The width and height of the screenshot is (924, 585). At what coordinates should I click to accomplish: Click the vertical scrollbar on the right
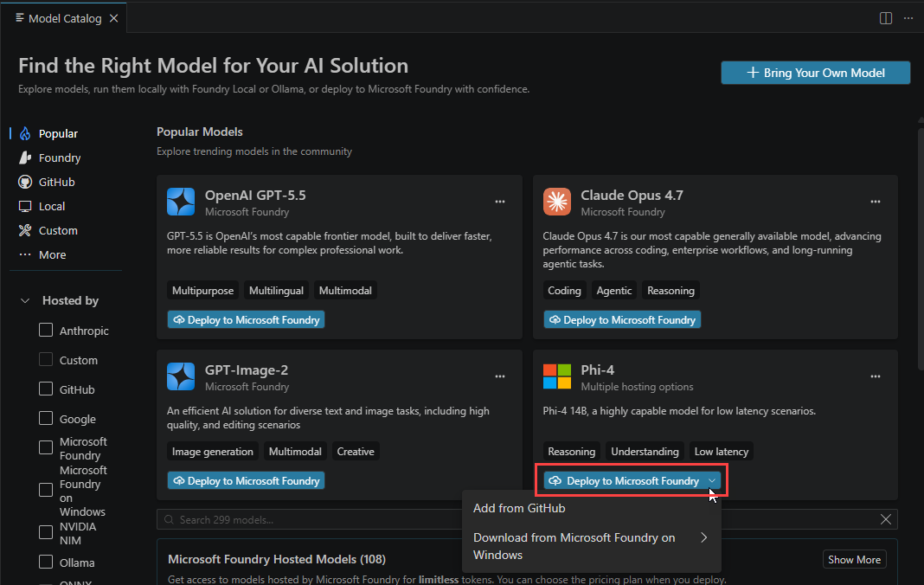921,247
